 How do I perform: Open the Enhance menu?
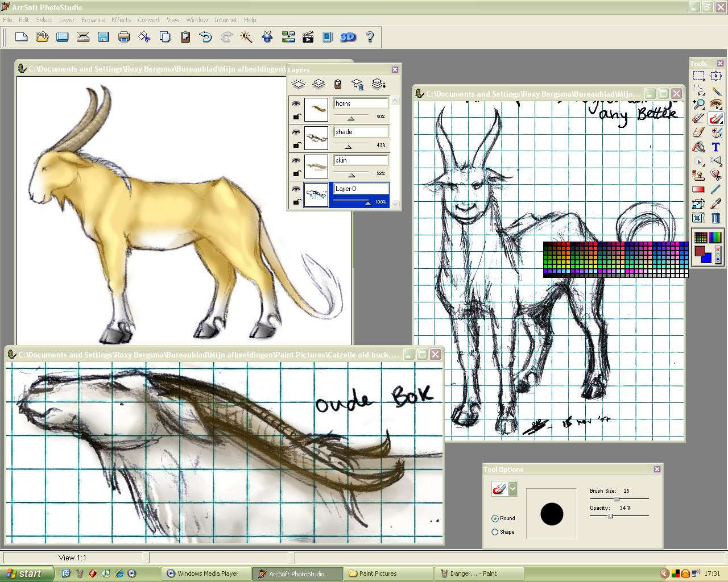(93, 20)
